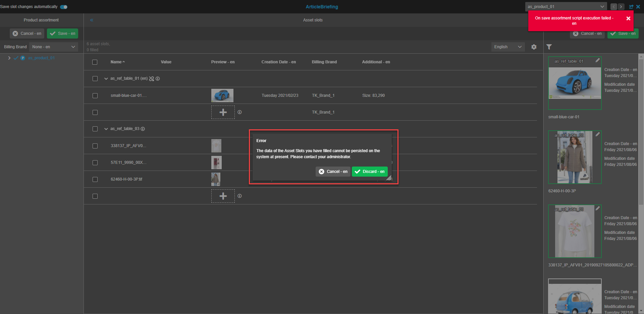Click Discard button in the Error dialog
Viewport: 644px width, 314px height.
(x=370, y=172)
